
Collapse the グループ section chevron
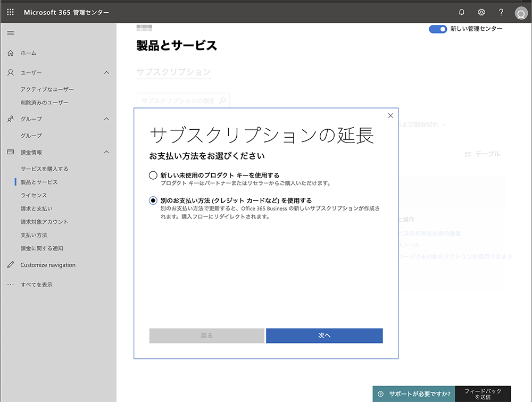pos(106,119)
